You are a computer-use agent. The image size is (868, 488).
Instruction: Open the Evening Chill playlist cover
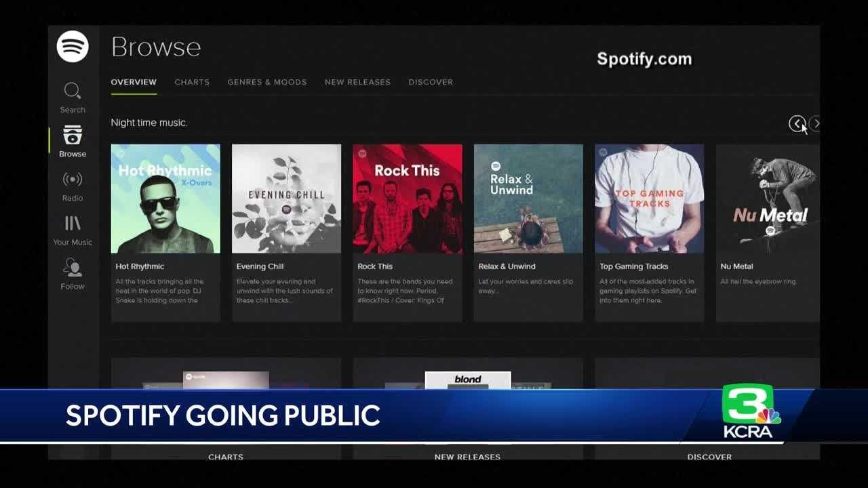pos(286,199)
